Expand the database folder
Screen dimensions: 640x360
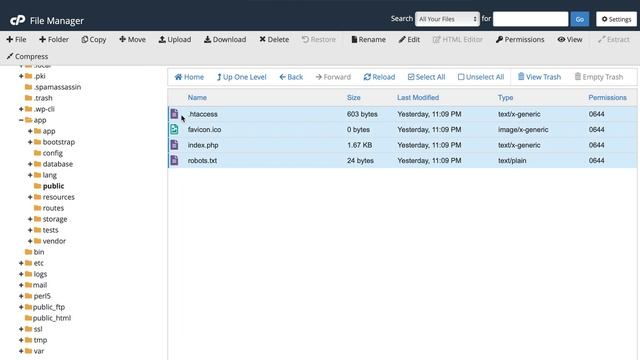point(30,164)
